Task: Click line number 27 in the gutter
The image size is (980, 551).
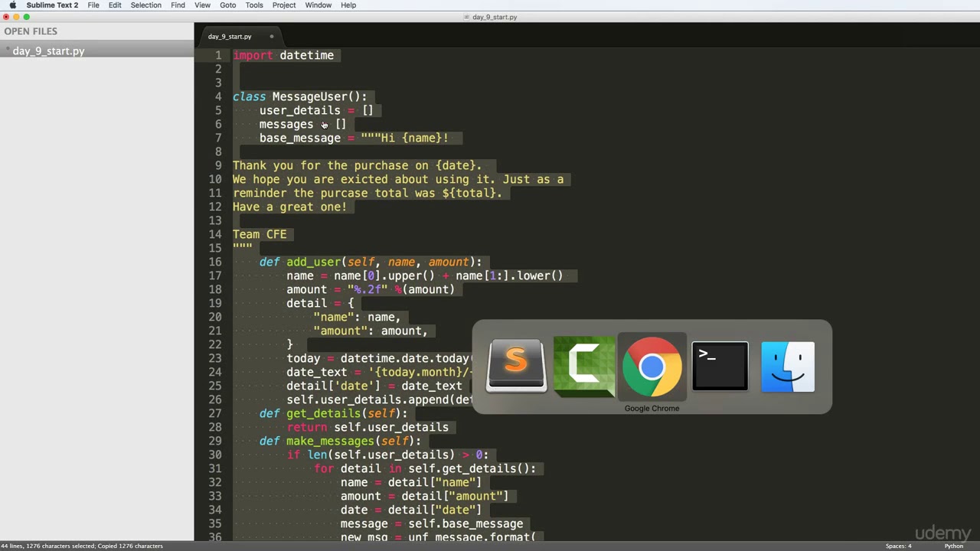Action: pyautogui.click(x=215, y=413)
